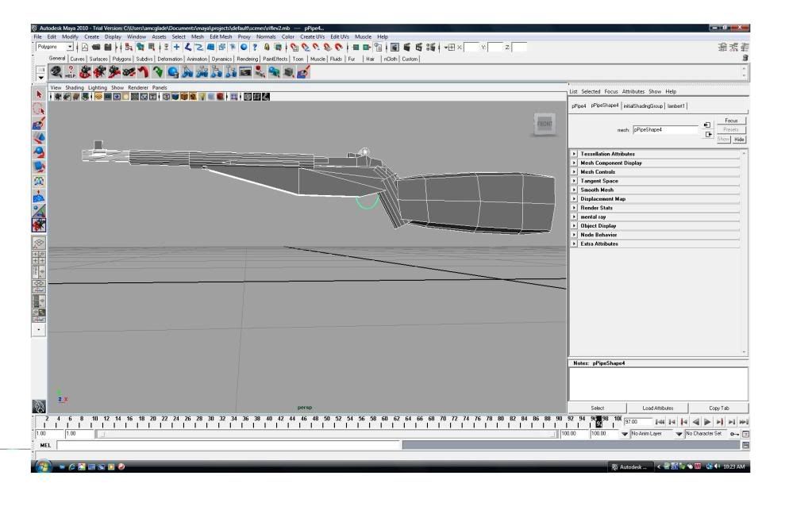Expand Smooth Mesh section
Screen dimensions: 812x510
tap(574, 190)
